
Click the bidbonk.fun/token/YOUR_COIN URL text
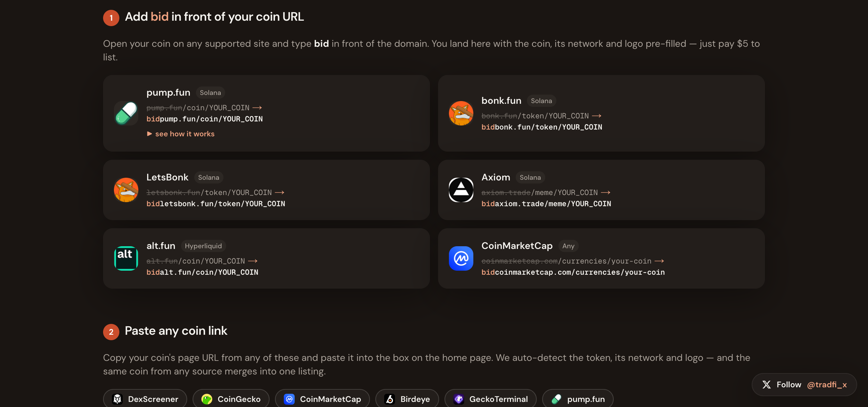(542, 127)
